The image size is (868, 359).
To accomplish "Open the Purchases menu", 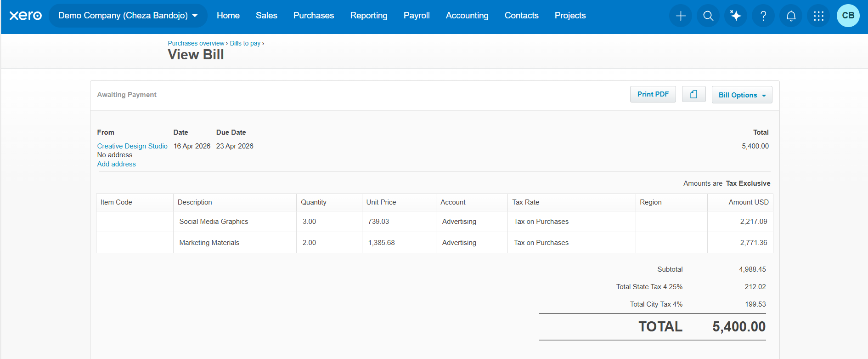I will (x=314, y=16).
